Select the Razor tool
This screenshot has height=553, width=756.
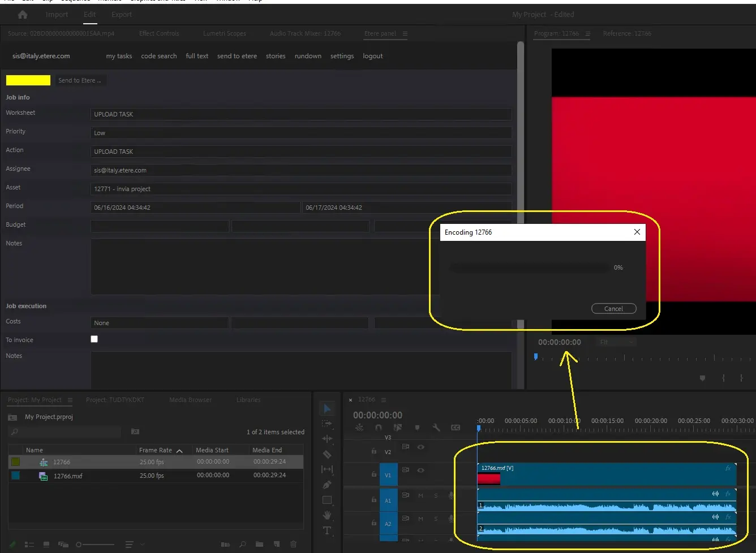click(327, 454)
